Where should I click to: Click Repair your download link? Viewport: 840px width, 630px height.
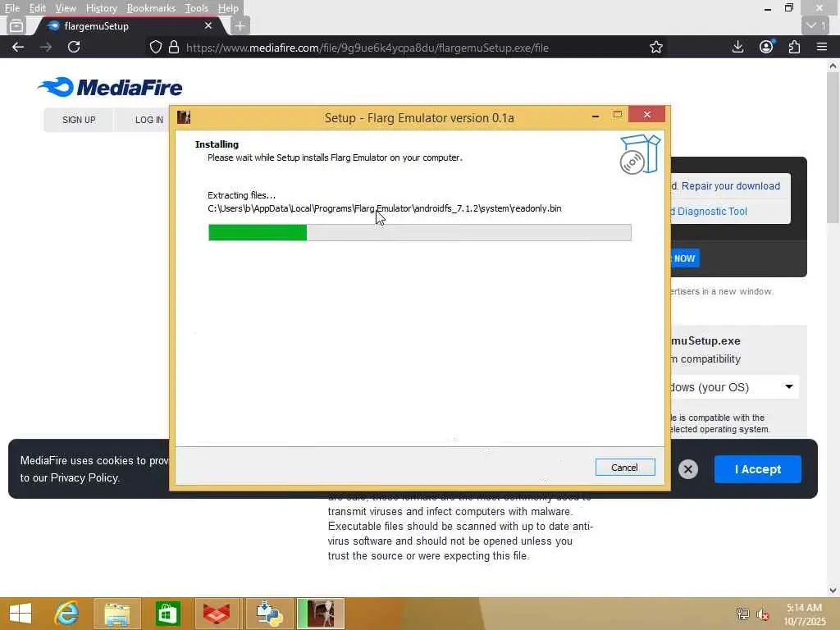(x=731, y=186)
